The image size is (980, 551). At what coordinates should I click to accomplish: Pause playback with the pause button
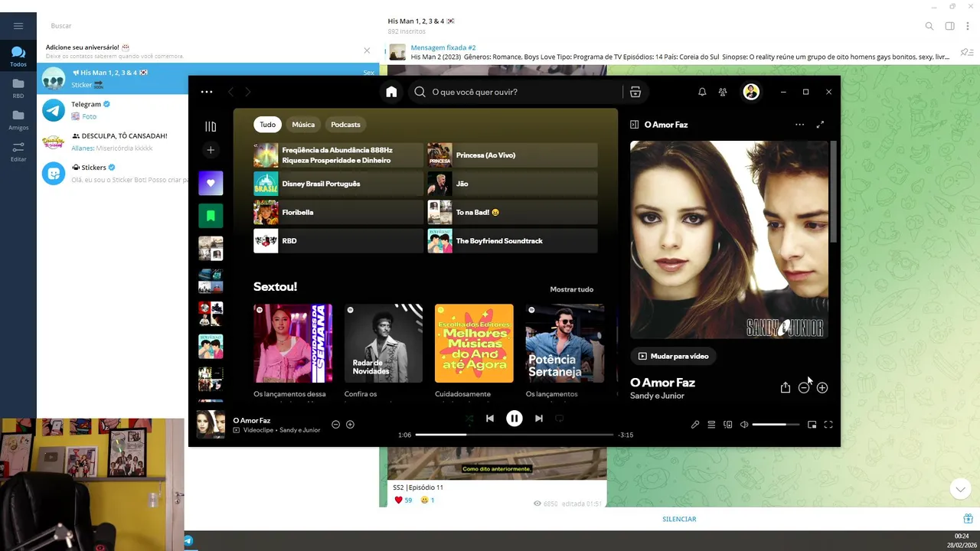pyautogui.click(x=514, y=419)
